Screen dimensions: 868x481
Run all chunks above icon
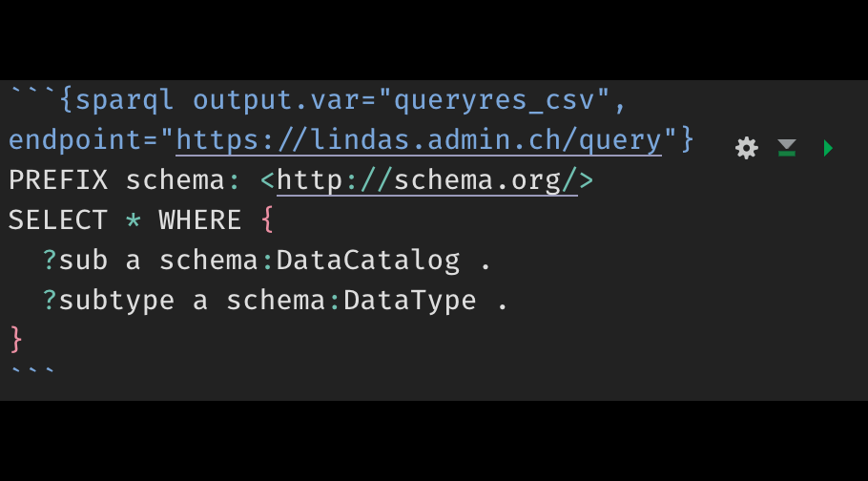pos(787,148)
